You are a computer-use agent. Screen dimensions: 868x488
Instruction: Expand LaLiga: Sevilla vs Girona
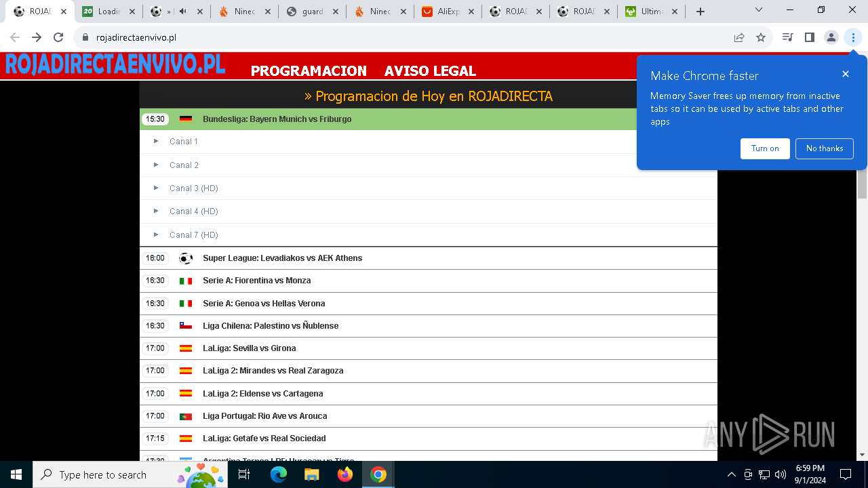[429, 348]
